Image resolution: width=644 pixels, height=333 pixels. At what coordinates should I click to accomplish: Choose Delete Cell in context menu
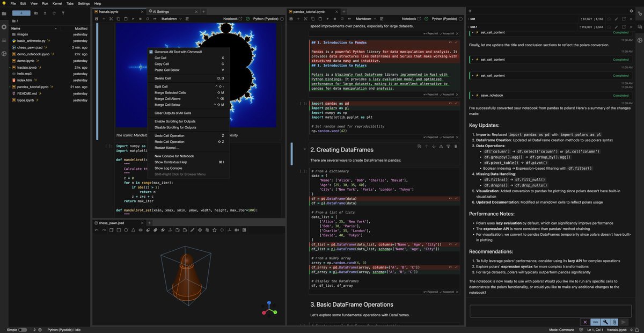pyautogui.click(x=188, y=78)
